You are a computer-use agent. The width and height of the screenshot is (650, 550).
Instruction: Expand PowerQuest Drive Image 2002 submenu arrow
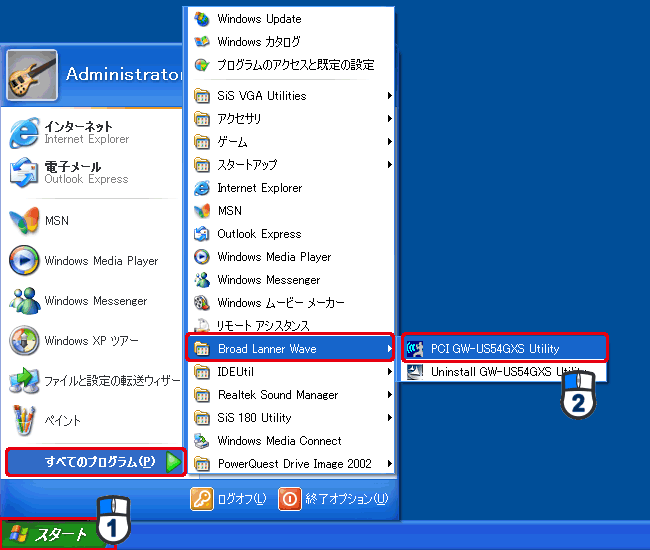pyautogui.click(x=389, y=464)
